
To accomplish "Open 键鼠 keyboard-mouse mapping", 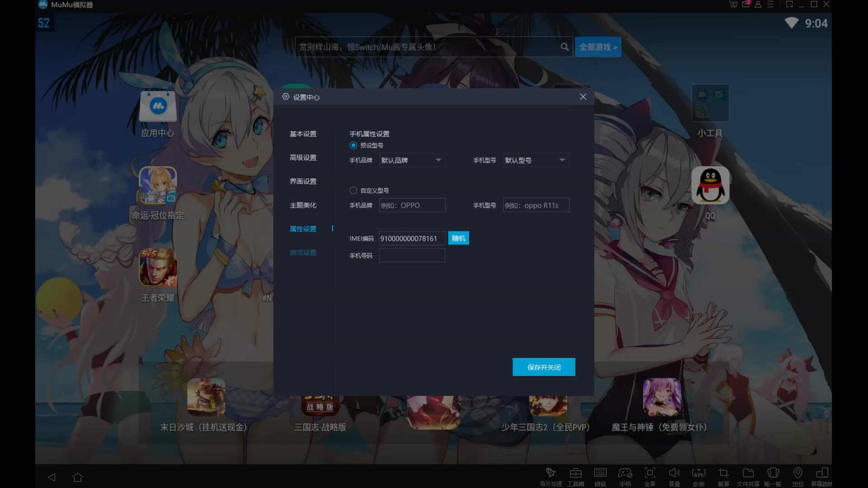I will pyautogui.click(x=600, y=477).
